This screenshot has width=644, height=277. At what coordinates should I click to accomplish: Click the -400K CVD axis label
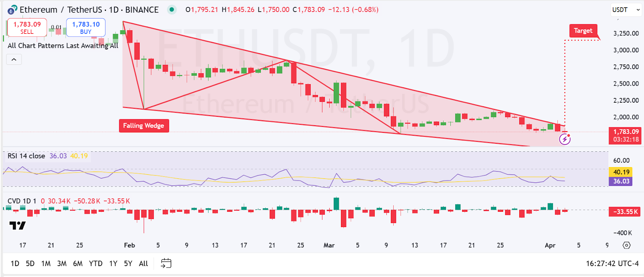(x=623, y=233)
